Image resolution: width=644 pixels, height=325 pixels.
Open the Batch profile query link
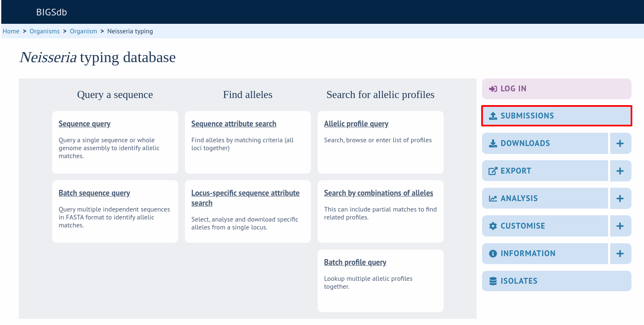coord(355,262)
